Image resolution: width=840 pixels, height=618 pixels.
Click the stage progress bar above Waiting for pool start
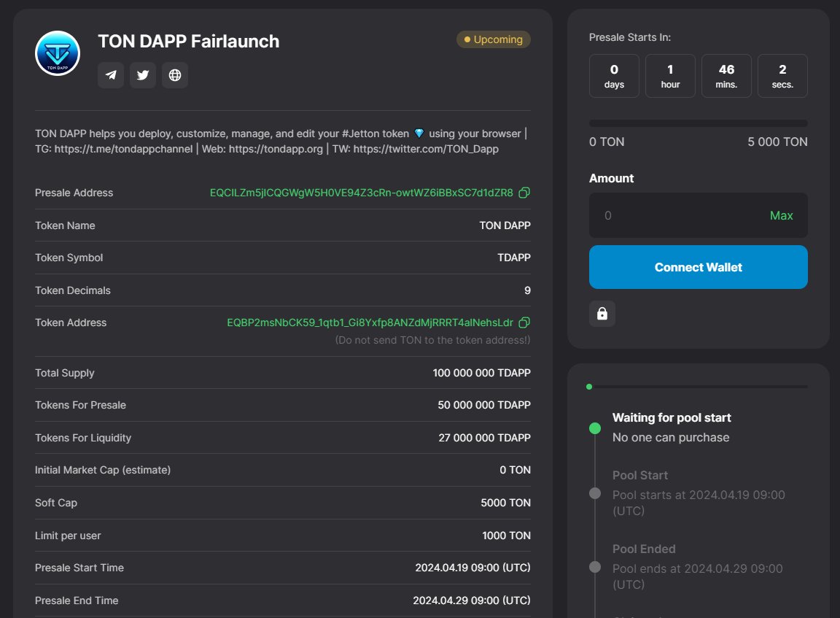click(x=698, y=387)
